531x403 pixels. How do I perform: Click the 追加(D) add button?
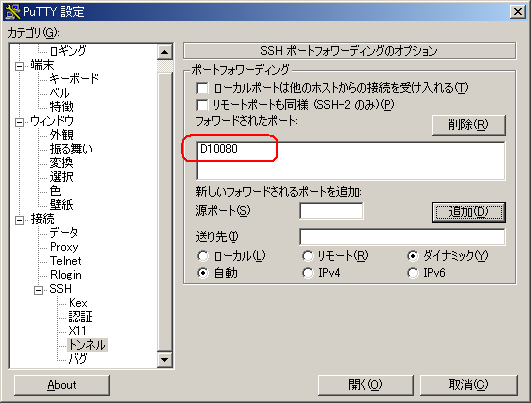coord(469,212)
